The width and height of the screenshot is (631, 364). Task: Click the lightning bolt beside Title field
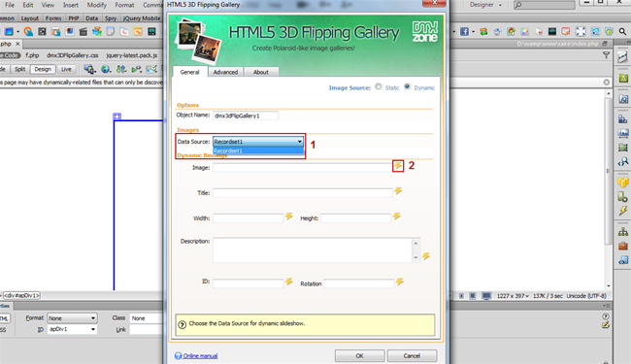coord(398,191)
